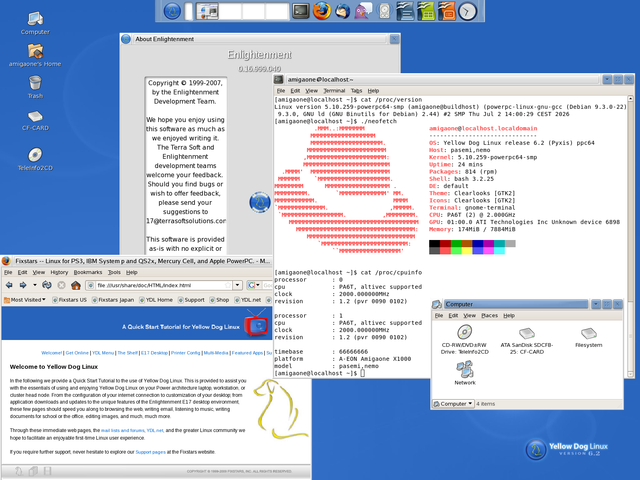Click the 'YDL Menu' tutorial link

(x=103, y=353)
